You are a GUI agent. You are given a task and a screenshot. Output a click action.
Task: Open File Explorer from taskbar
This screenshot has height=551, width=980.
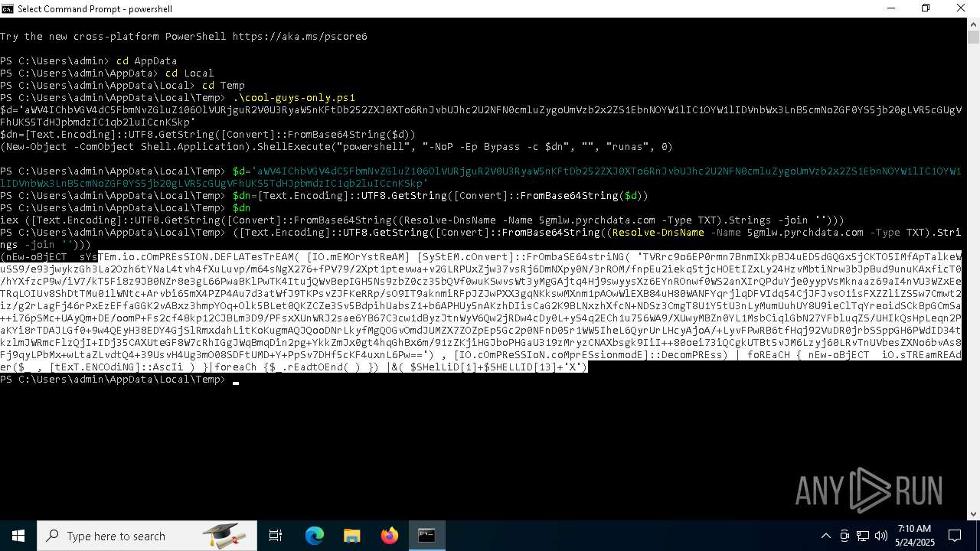pyautogui.click(x=351, y=536)
